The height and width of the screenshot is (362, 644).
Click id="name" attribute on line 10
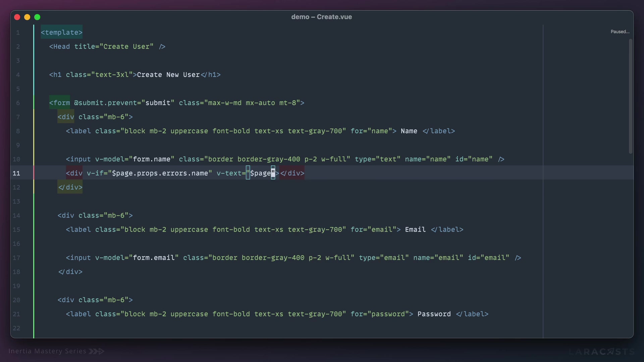click(x=474, y=159)
